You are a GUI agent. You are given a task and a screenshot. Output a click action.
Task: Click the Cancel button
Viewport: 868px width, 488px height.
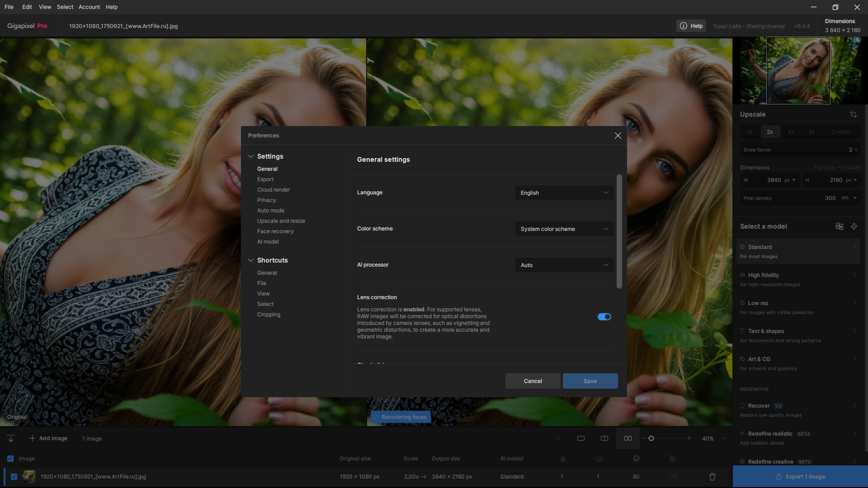[x=533, y=381]
